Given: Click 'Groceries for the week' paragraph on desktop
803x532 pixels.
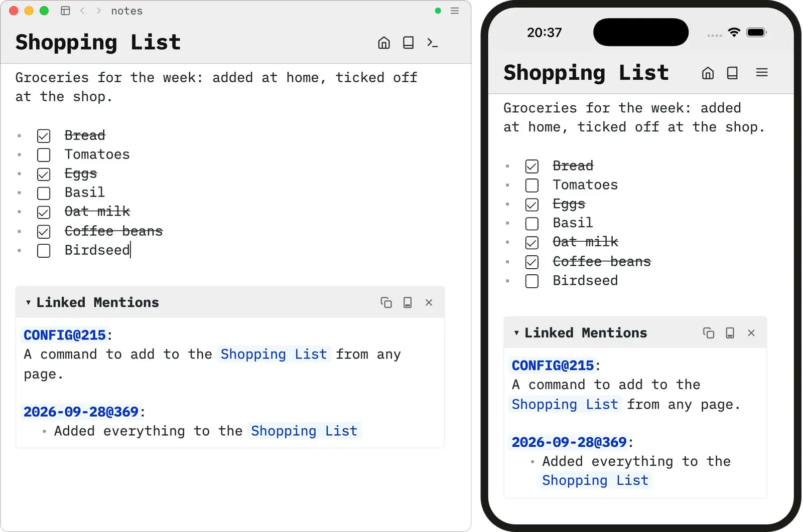Looking at the screenshot, I should [x=216, y=87].
